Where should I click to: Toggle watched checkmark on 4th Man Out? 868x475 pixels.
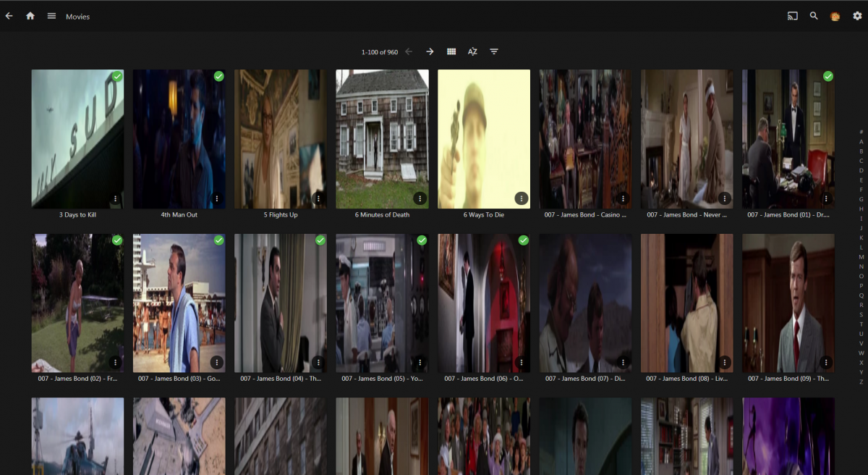click(218, 77)
